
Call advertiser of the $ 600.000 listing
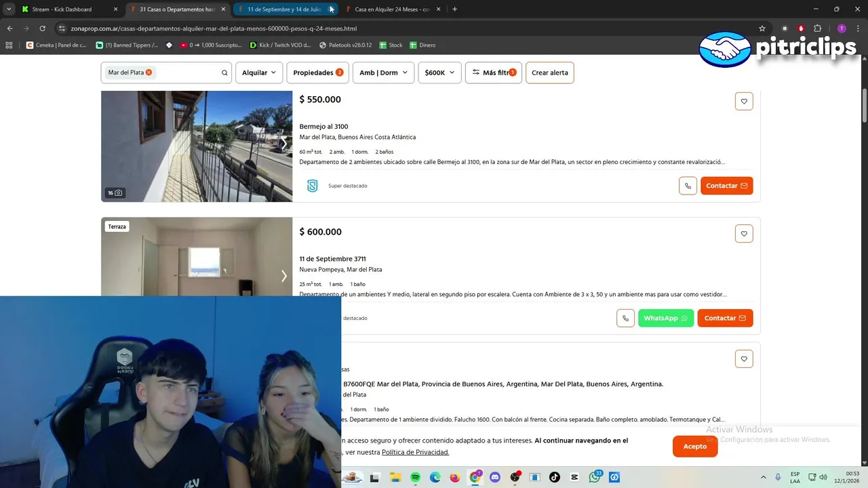[x=625, y=318]
